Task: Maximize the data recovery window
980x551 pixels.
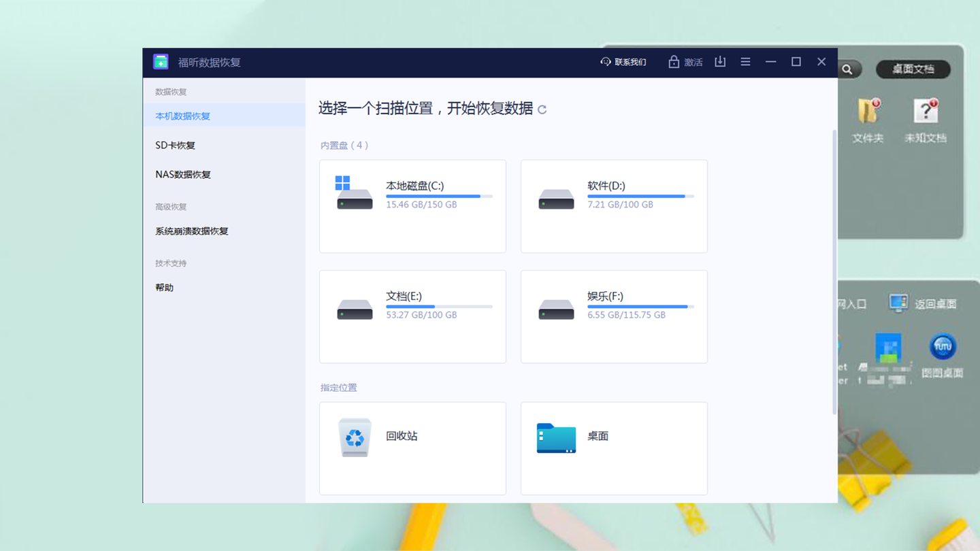Action: tap(796, 62)
